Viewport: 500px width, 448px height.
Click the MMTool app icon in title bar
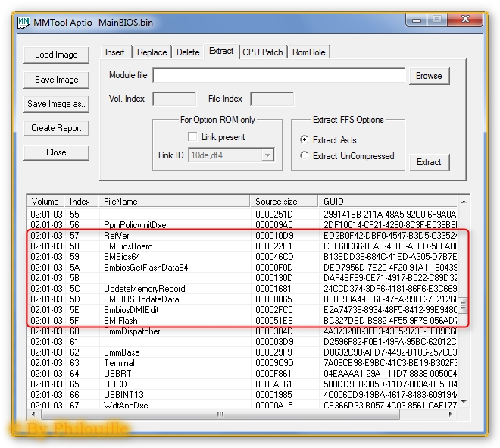coord(22,22)
